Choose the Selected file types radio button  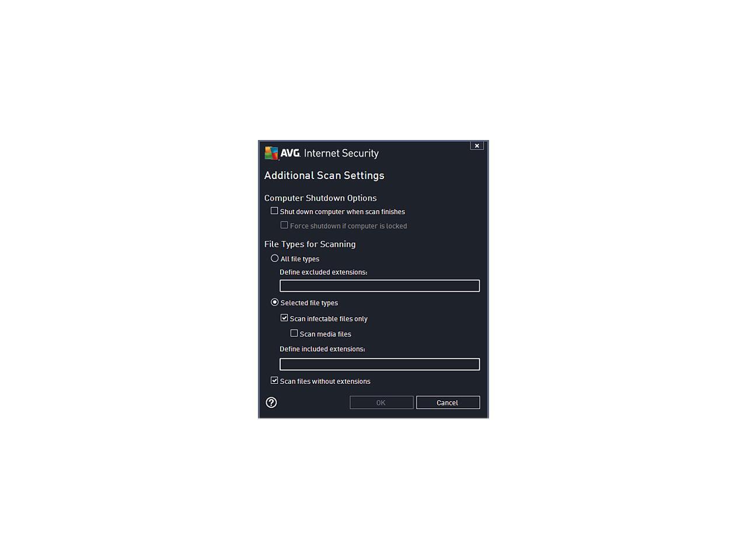[x=274, y=302]
